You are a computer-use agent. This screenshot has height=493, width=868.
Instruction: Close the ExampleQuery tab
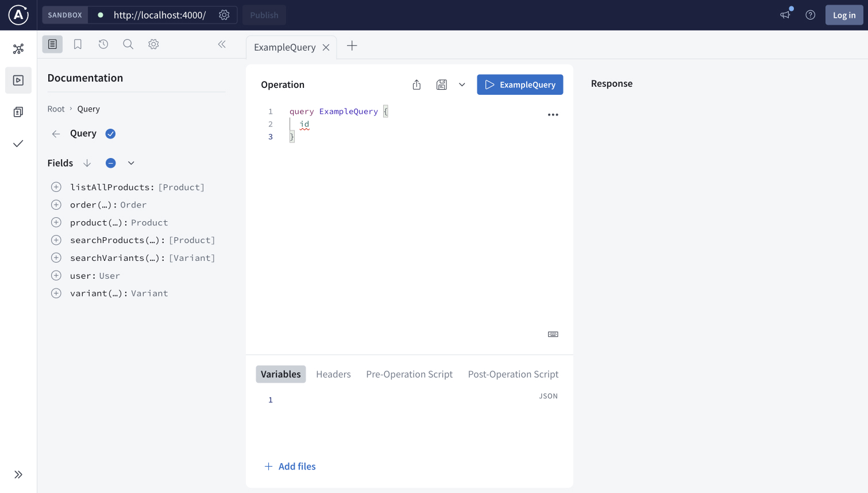tap(326, 47)
